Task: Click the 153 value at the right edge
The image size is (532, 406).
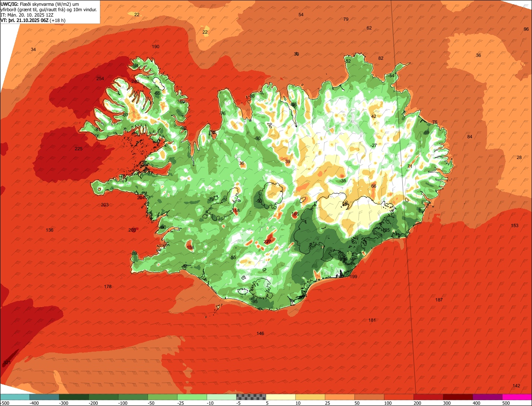Action: pyautogui.click(x=515, y=225)
